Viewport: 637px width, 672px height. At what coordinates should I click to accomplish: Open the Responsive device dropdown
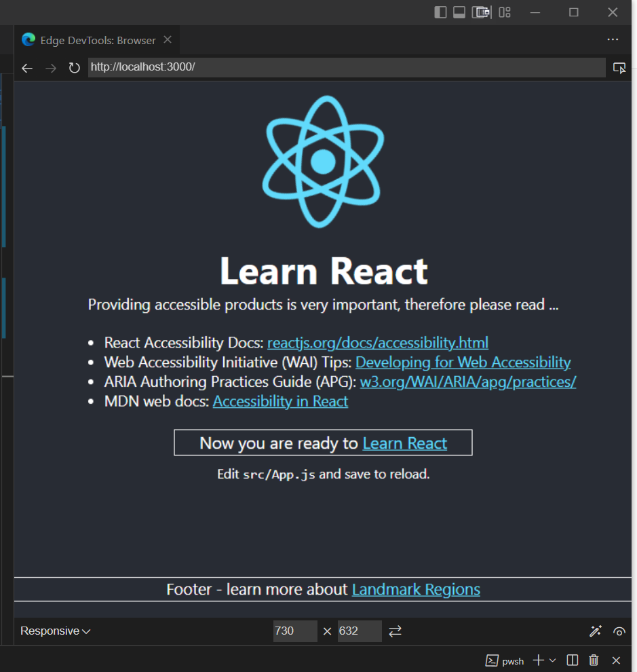click(x=55, y=631)
